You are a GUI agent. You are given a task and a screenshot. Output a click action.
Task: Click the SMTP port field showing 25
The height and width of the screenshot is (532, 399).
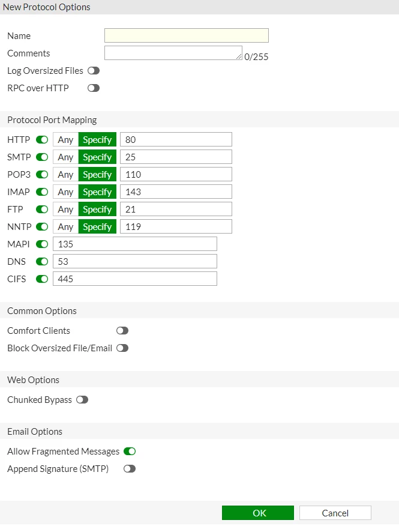pos(176,157)
